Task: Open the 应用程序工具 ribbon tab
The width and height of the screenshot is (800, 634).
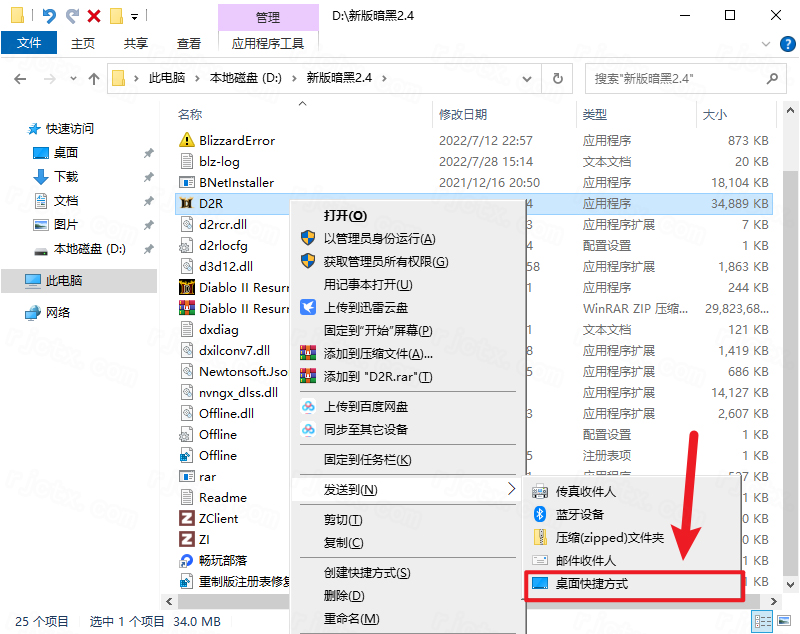Action: pyautogui.click(x=268, y=43)
